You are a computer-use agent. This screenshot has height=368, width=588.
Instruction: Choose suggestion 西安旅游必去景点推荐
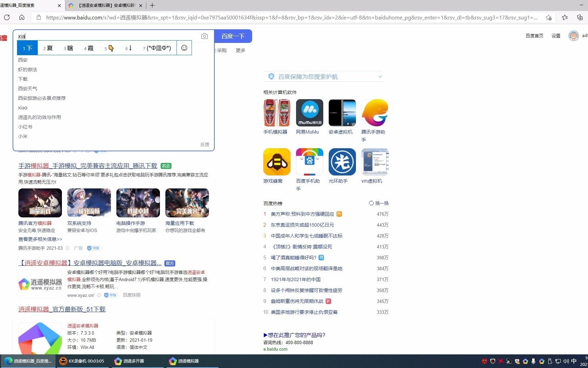click(x=42, y=98)
